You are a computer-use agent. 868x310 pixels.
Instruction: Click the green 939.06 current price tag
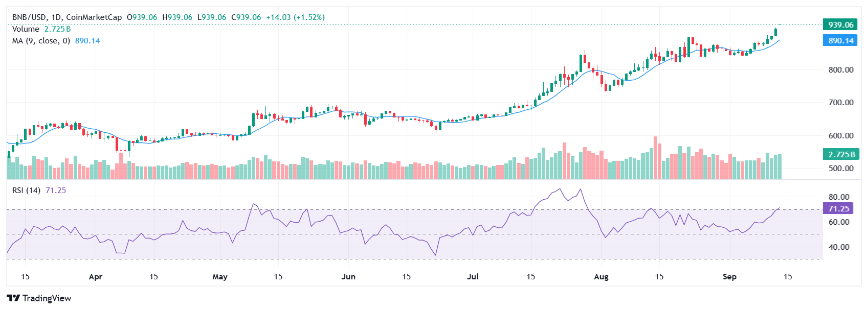[x=840, y=25]
